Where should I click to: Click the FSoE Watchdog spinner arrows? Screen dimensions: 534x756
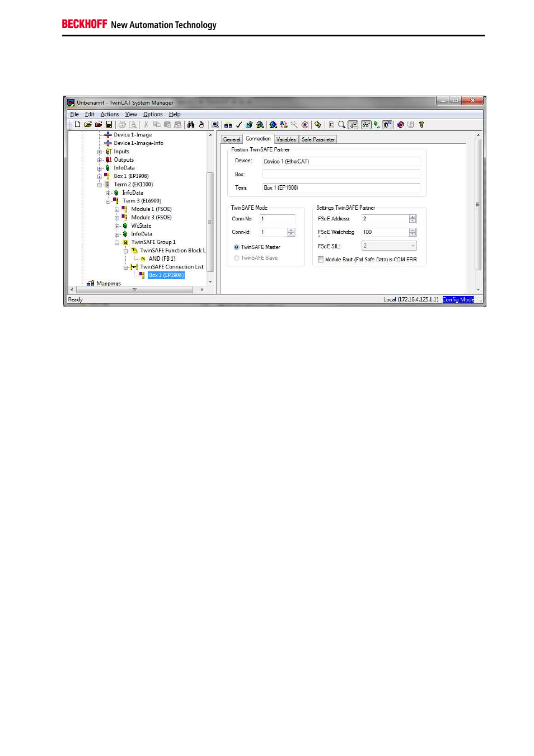coord(413,232)
